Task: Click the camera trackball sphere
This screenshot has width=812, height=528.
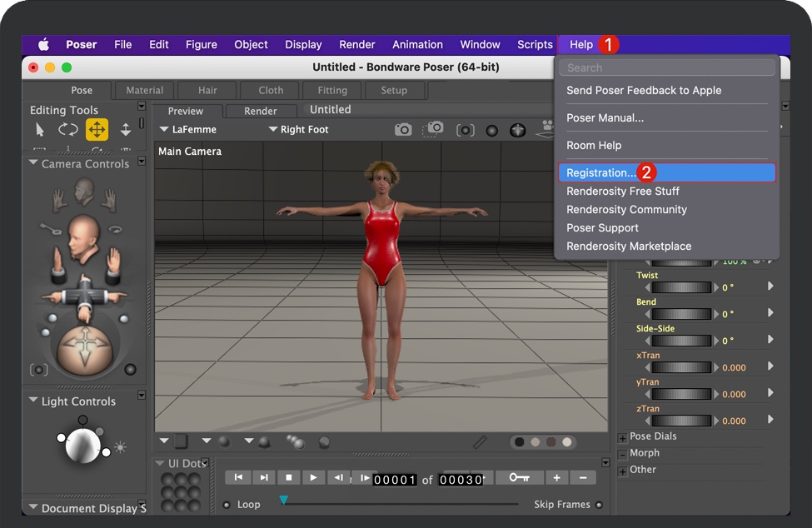Action: pyautogui.click(x=85, y=351)
